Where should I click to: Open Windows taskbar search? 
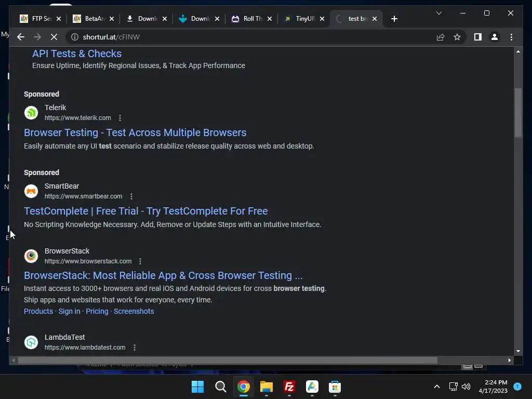click(220, 387)
